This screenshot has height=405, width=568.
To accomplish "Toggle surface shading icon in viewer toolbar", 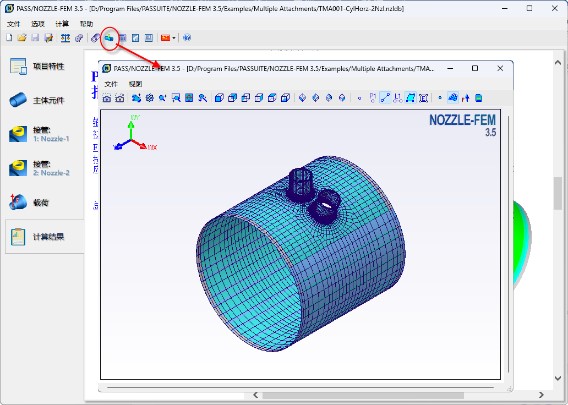I will pyautogui.click(x=410, y=98).
